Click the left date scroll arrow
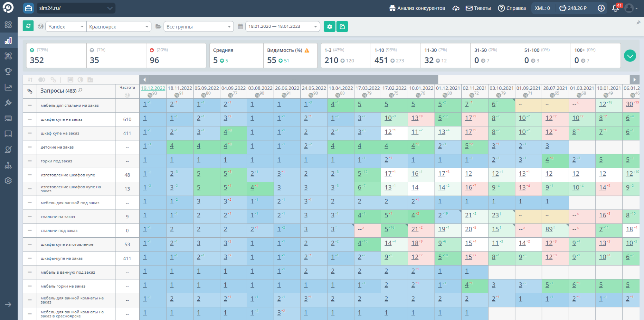This screenshot has height=320, width=644. click(144, 79)
